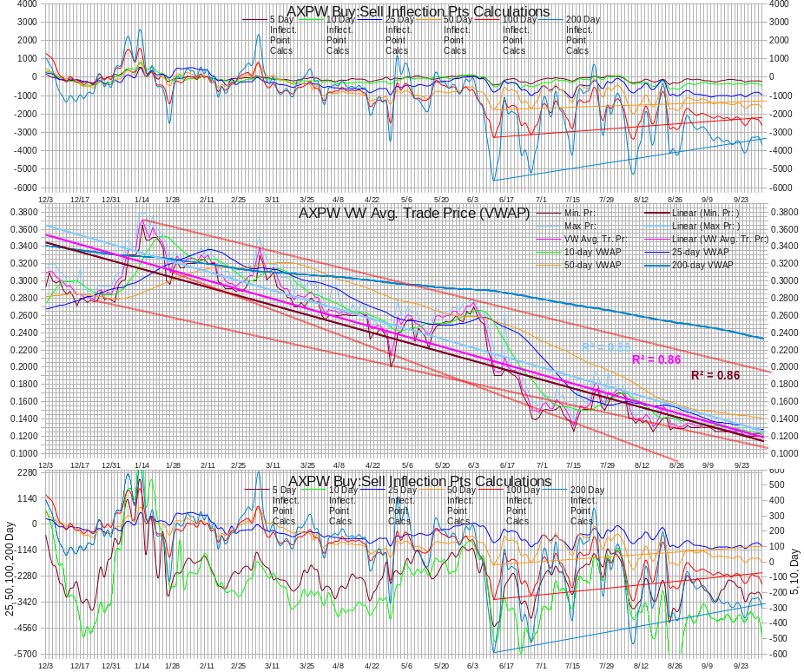This screenshot has width=804, height=672.
Task: Click the '9/23' date on the bottom chart axis
Action: coord(742,666)
